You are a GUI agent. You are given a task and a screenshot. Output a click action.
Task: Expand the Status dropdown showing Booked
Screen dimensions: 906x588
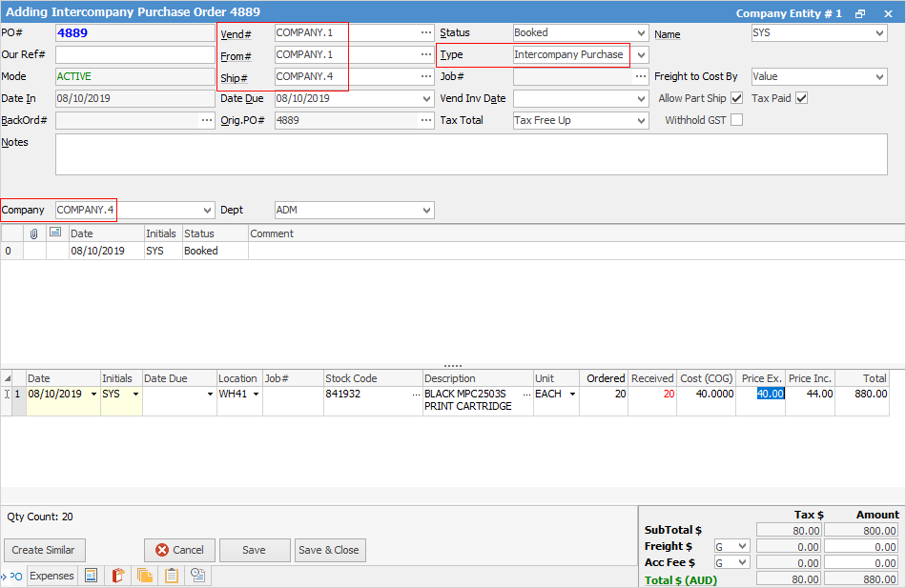(x=641, y=32)
